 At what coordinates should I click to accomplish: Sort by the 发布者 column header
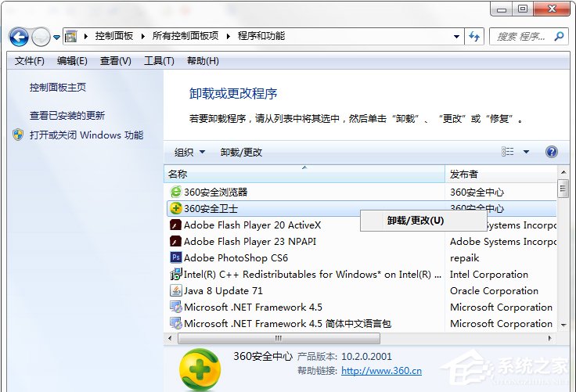(502, 174)
